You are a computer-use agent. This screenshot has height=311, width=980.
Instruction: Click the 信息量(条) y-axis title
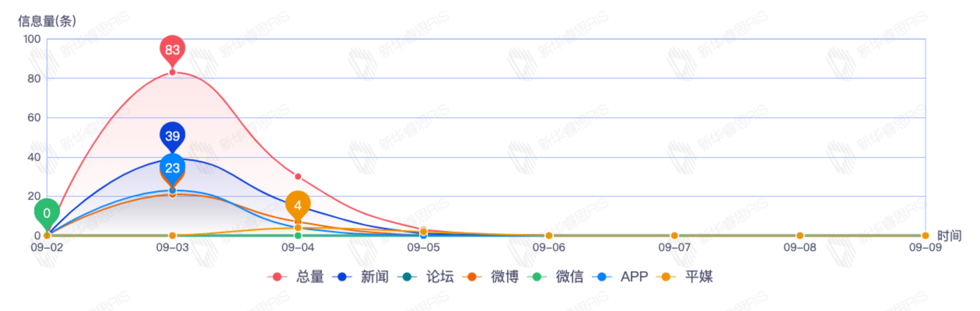point(47,21)
